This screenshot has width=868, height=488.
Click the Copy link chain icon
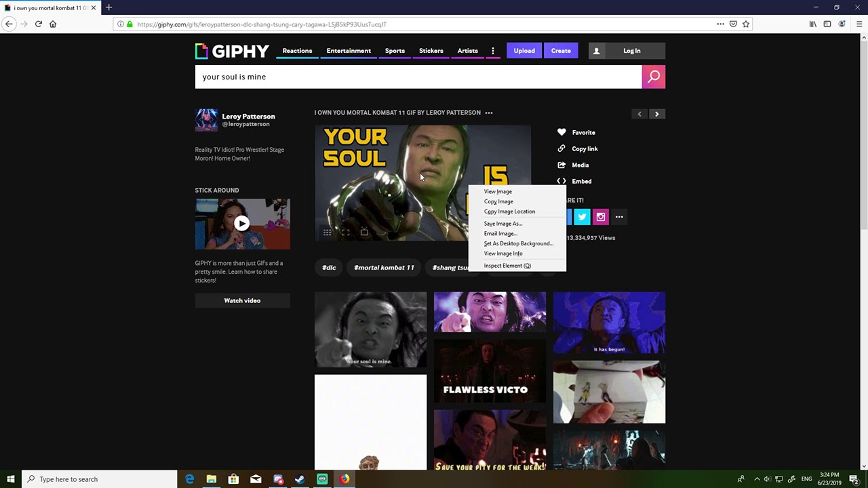(561, 148)
